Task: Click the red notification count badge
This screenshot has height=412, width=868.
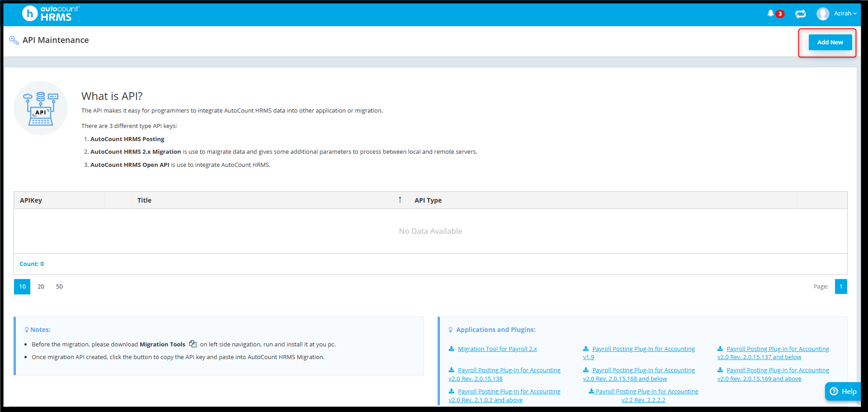Action: (x=780, y=14)
